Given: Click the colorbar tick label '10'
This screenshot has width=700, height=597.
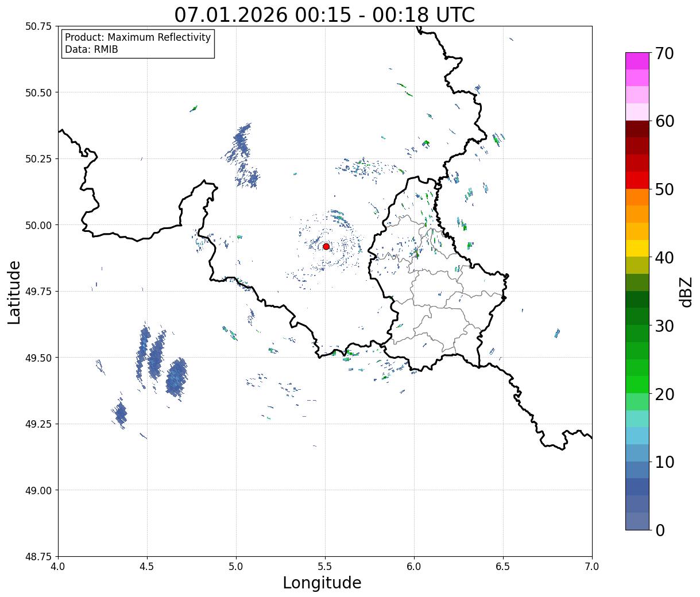Looking at the screenshot, I should click(x=664, y=462).
